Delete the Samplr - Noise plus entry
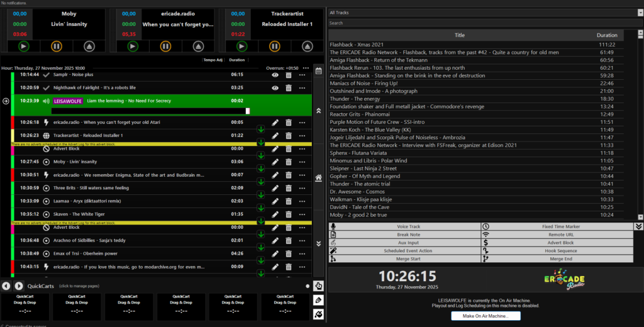The height and width of the screenshot is (327, 644). (x=289, y=74)
